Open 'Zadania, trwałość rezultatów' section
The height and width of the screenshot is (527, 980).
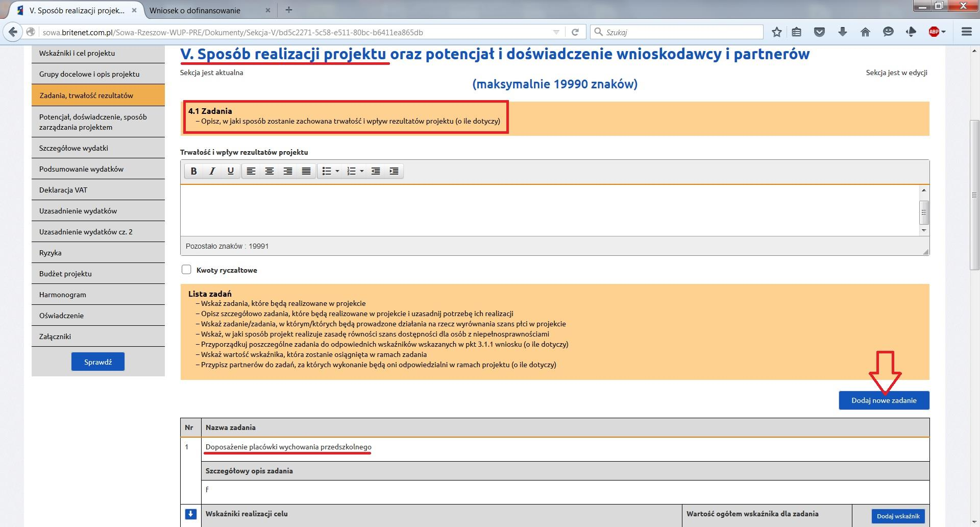coord(98,95)
